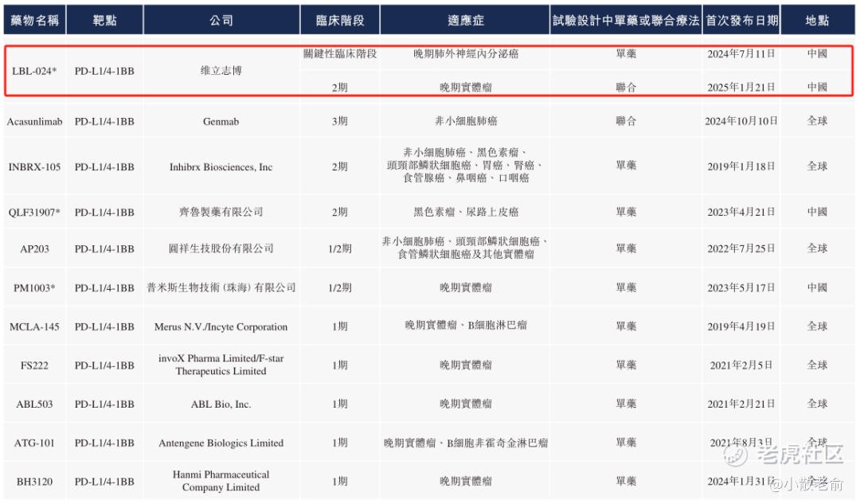Select the 齊魯製藥有限公司 company cell
The image size is (860, 504).
tap(221, 212)
